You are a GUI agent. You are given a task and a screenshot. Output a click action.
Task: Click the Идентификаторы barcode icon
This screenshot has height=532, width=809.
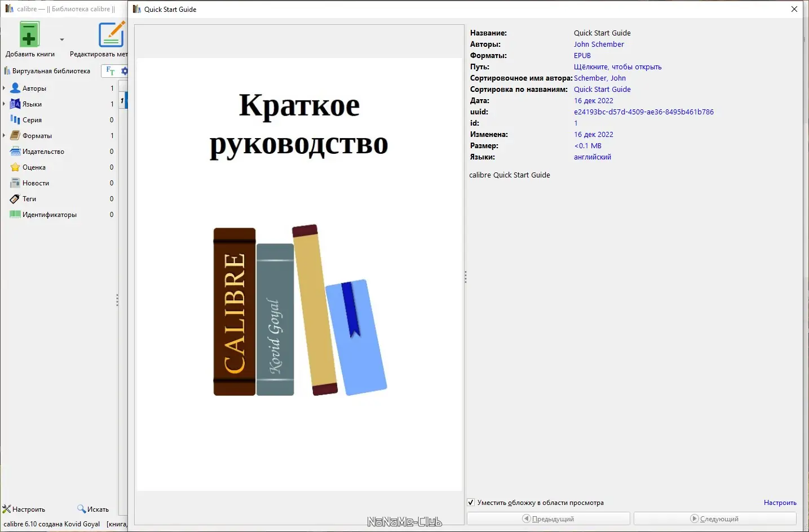[15, 214]
